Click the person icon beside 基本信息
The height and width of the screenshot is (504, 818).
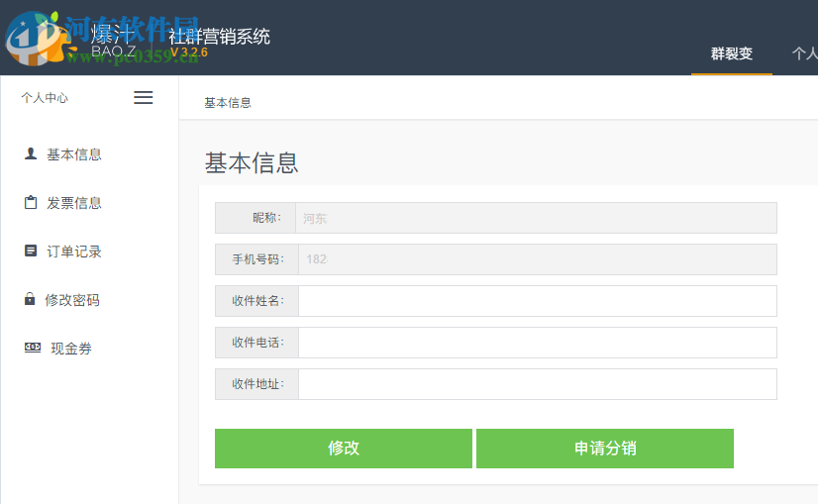(31, 153)
